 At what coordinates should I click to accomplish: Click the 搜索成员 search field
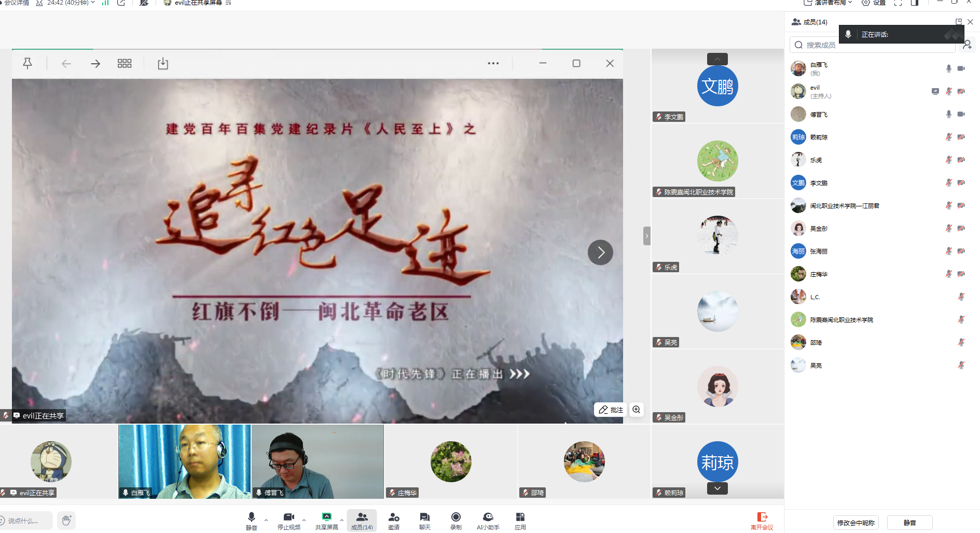(x=872, y=45)
